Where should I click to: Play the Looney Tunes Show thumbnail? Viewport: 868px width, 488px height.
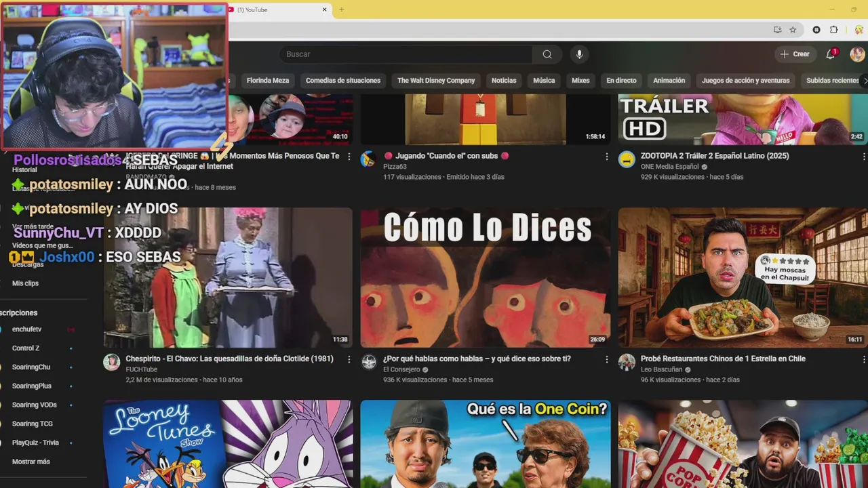(x=228, y=444)
